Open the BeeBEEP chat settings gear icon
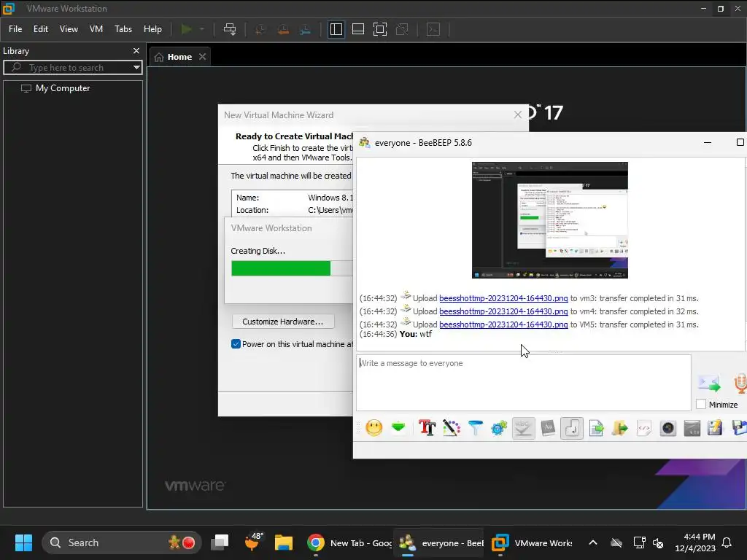747x560 pixels. click(x=499, y=427)
